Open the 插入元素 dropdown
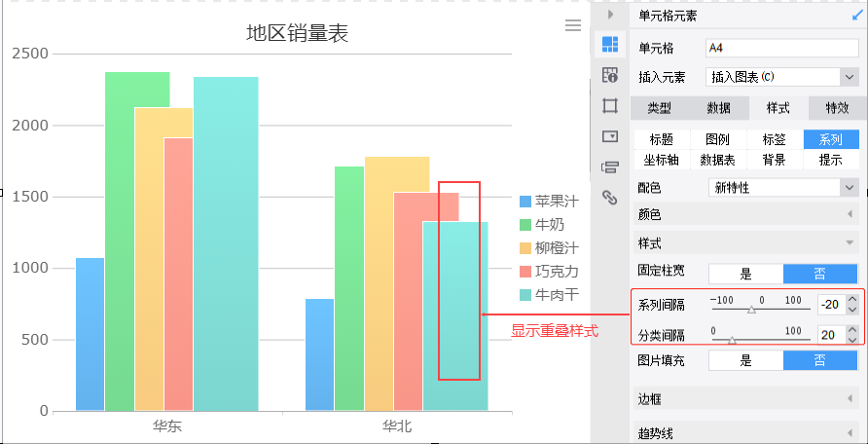Screen dimensions: 868x444 (782, 77)
